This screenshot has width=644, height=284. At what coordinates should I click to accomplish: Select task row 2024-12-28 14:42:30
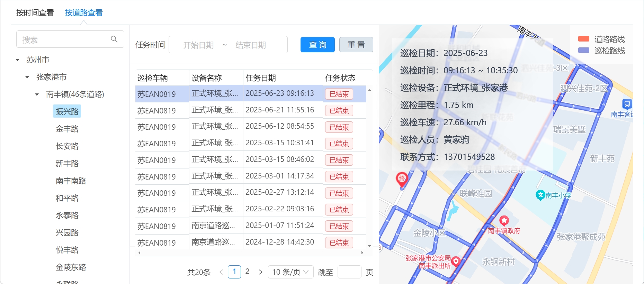coord(251,242)
